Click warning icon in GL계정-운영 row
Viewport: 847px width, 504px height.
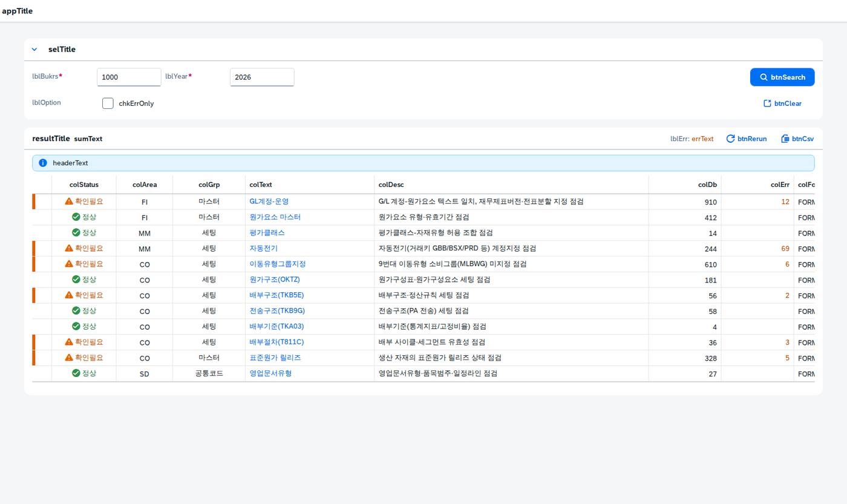(69, 201)
